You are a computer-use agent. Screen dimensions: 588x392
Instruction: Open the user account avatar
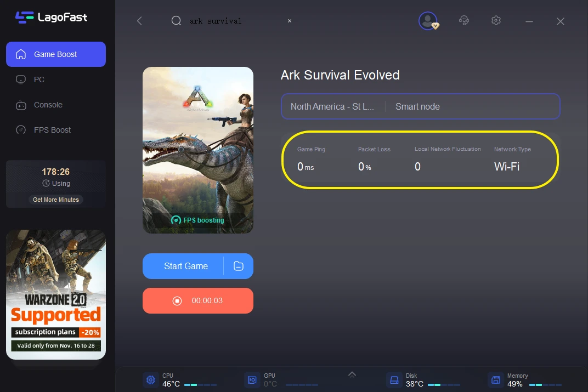point(428,21)
